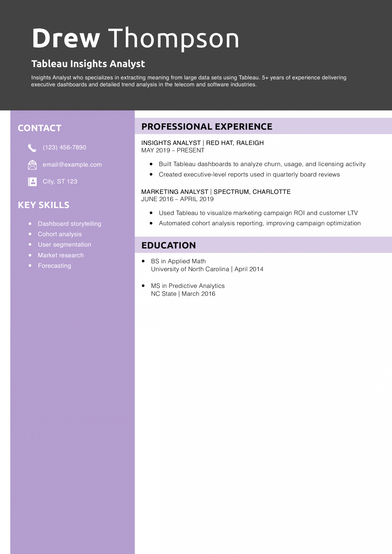This screenshot has width=392, height=554.
Task: Click the envelope email icon
Action: click(32, 165)
